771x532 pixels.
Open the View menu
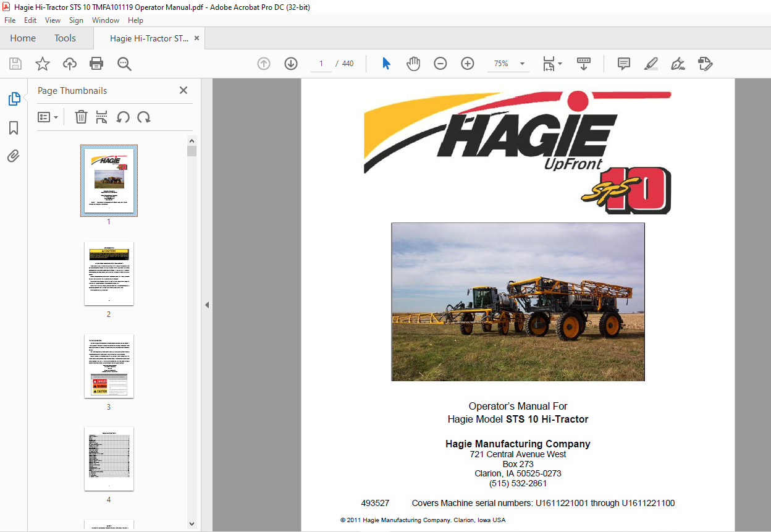pyautogui.click(x=53, y=20)
